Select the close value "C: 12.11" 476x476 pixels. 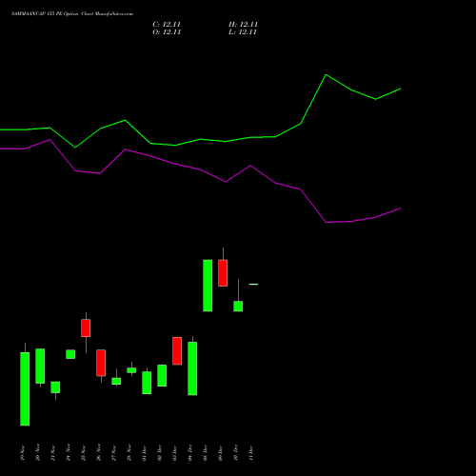167,25
